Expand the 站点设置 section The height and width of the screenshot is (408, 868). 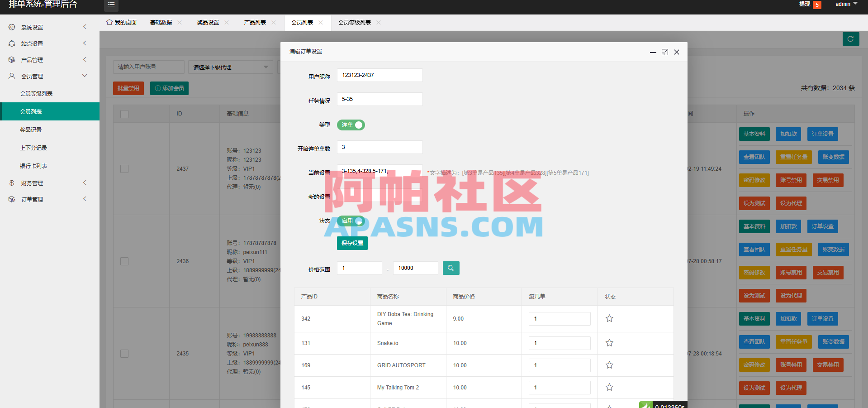pyautogui.click(x=45, y=43)
